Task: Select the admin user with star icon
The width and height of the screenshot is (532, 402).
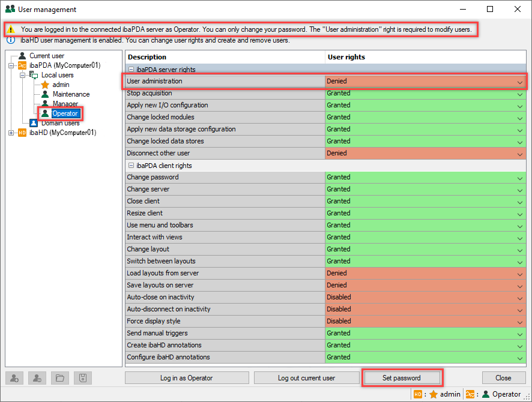Action: [x=61, y=85]
